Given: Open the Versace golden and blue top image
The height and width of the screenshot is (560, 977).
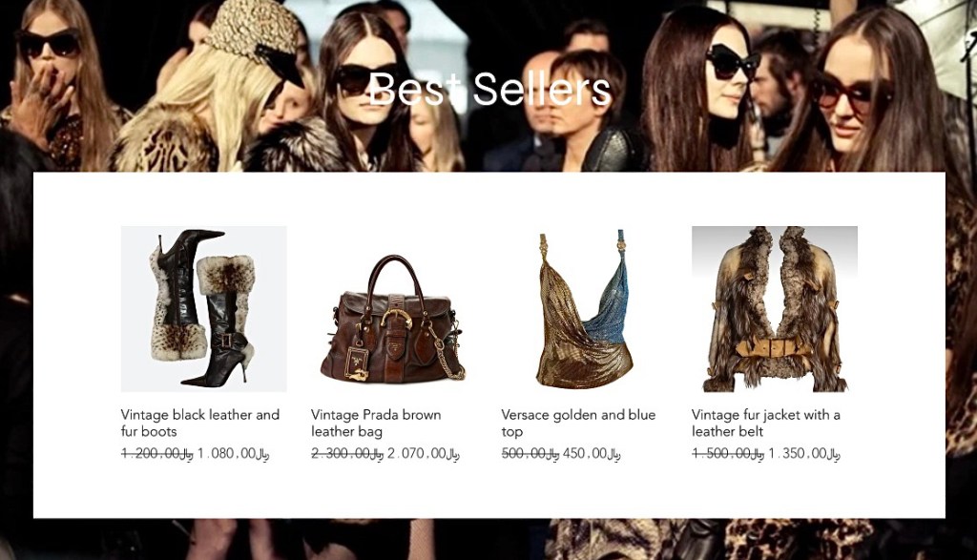Looking at the screenshot, I should (x=584, y=309).
